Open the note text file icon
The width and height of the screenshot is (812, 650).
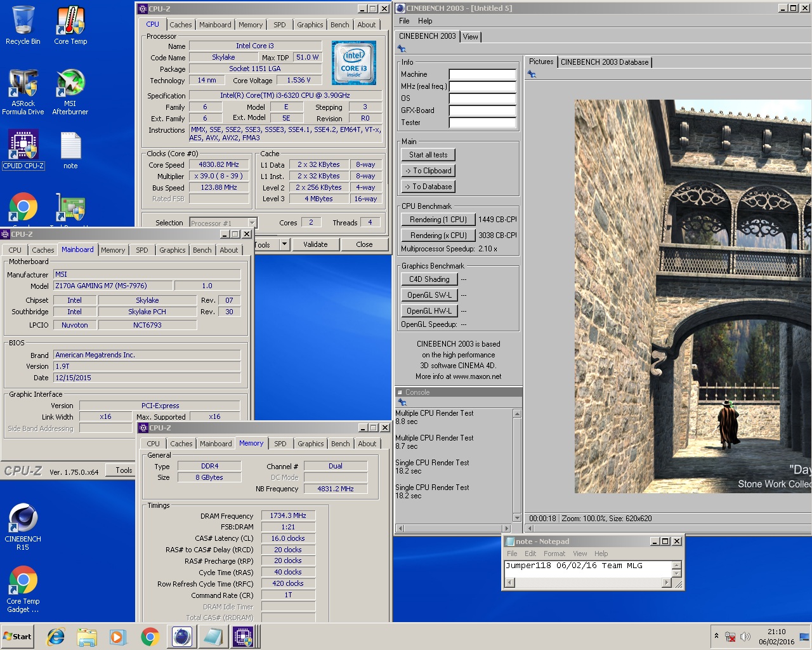[70, 150]
